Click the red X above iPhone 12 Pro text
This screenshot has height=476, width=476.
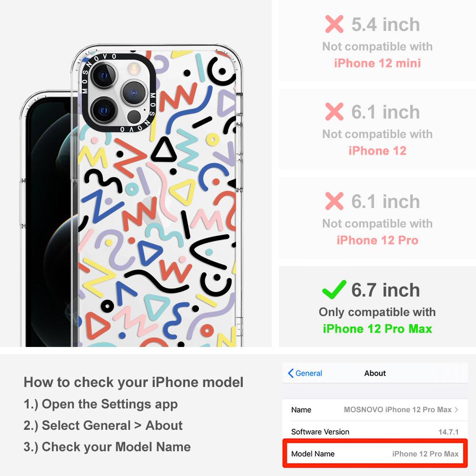coord(334,201)
